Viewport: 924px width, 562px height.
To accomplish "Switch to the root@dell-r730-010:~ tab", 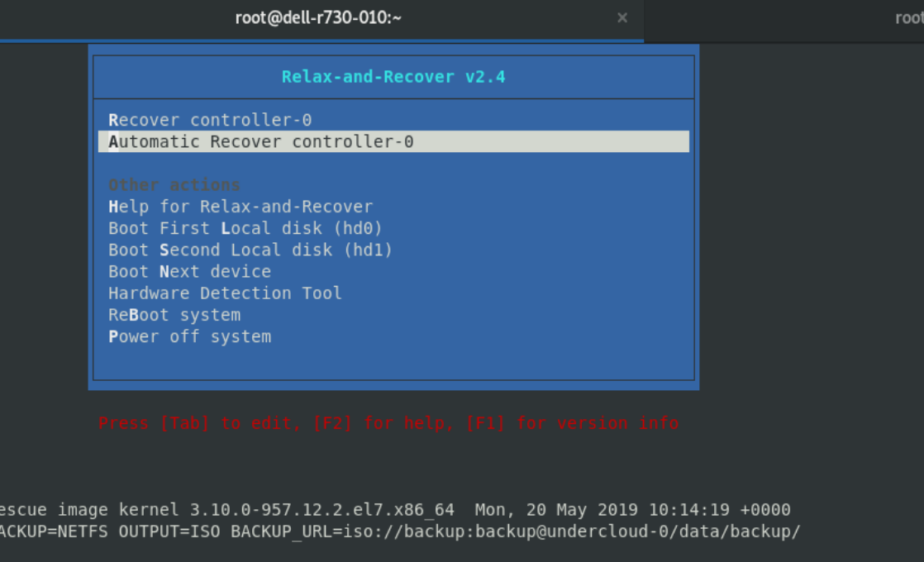I will click(x=318, y=18).
